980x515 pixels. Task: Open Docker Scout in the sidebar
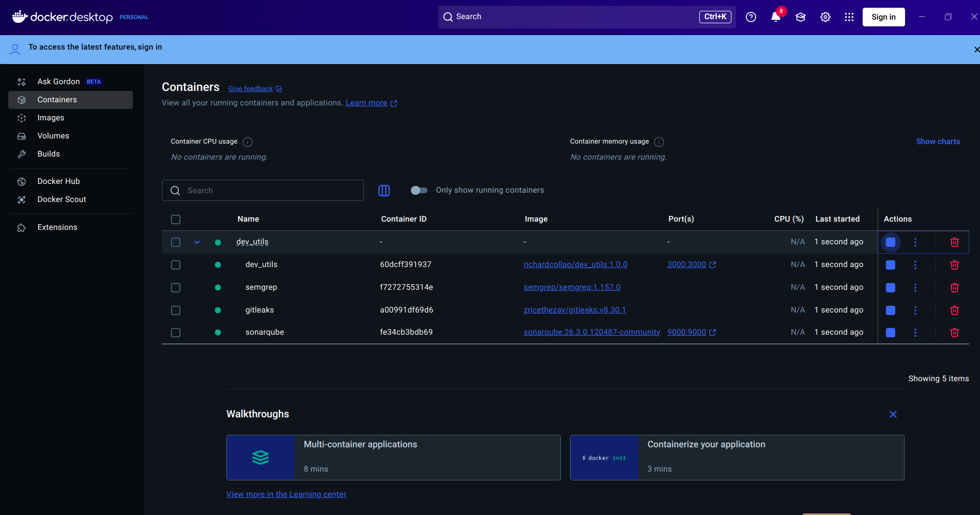70,199
